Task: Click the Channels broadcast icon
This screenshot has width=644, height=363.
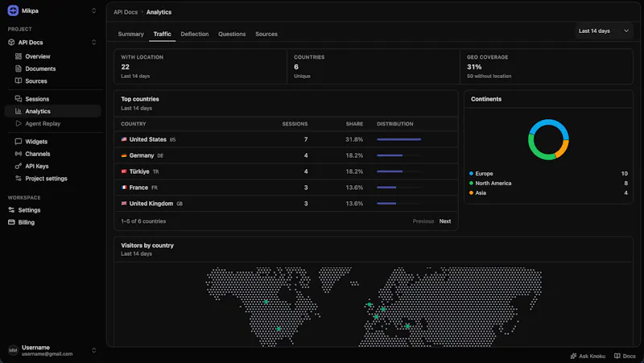Action: 19,154
